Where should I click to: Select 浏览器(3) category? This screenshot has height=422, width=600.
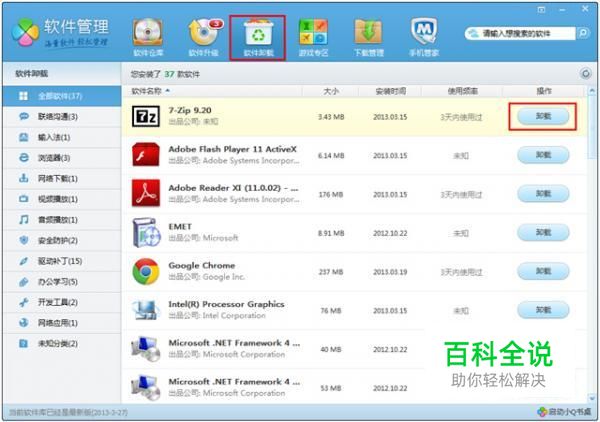coord(62,158)
